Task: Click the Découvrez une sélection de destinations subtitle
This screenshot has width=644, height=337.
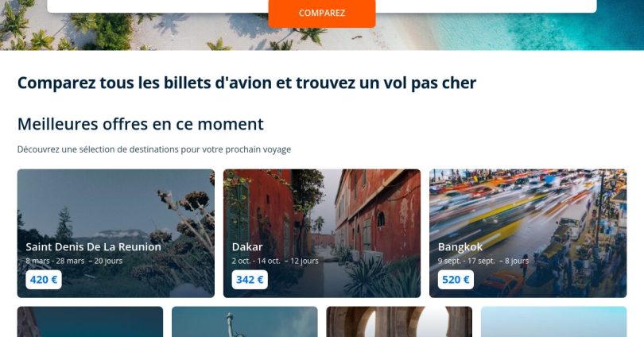Action: click(154, 149)
